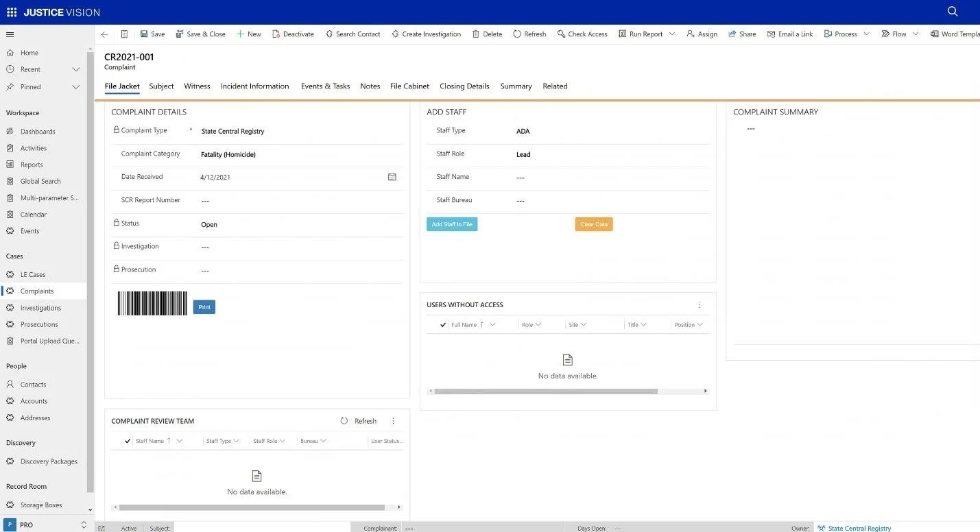Screen dimensions: 980x532
Task: Switch to File Cabinet tab
Action: 409,86
